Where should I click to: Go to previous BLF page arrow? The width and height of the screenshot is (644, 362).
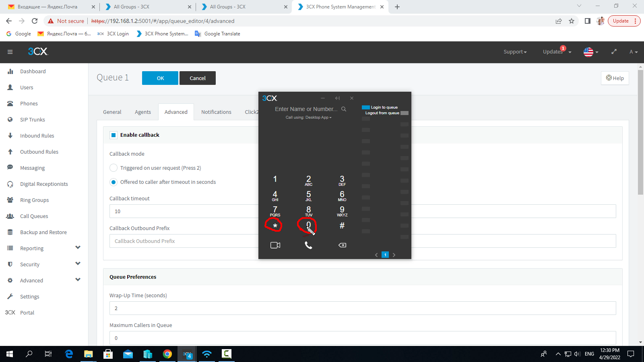[x=376, y=255]
